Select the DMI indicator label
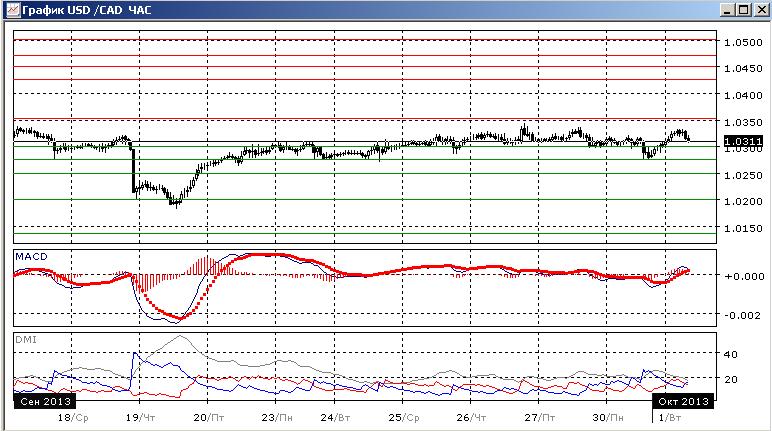Viewport: 772px width, 431px height. [26, 339]
